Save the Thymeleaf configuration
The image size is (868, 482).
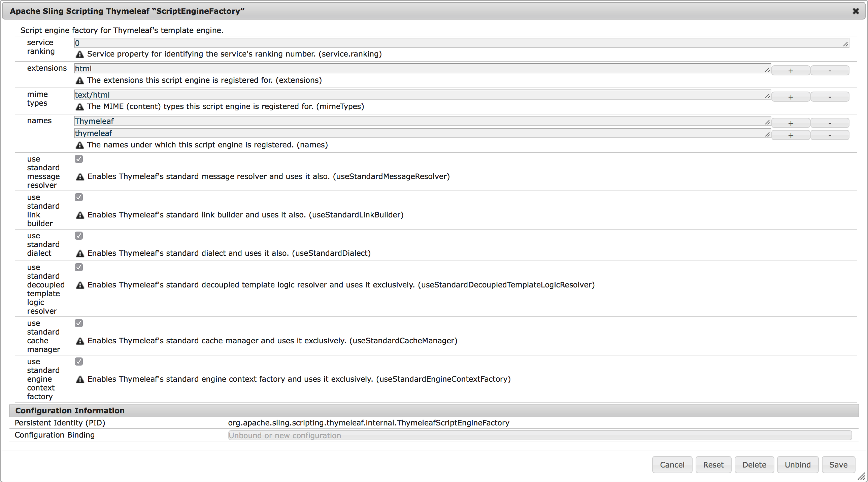838,464
